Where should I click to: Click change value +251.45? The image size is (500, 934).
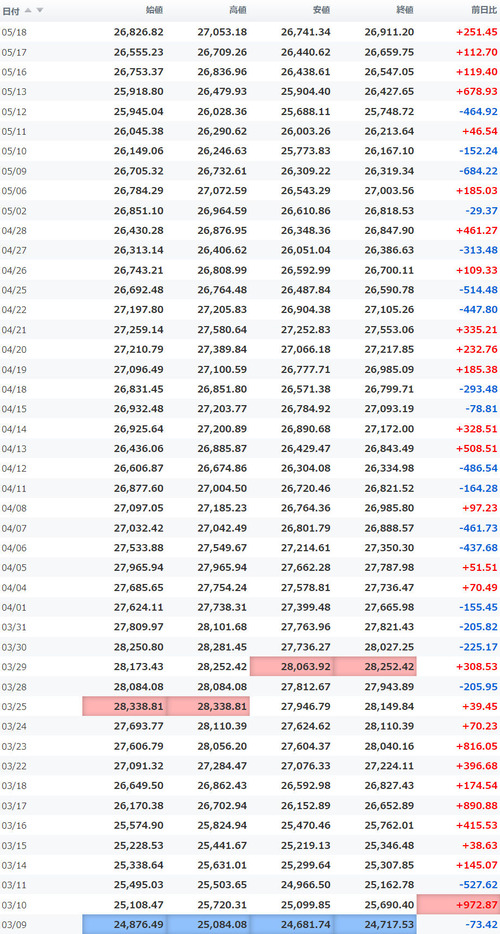477,32
